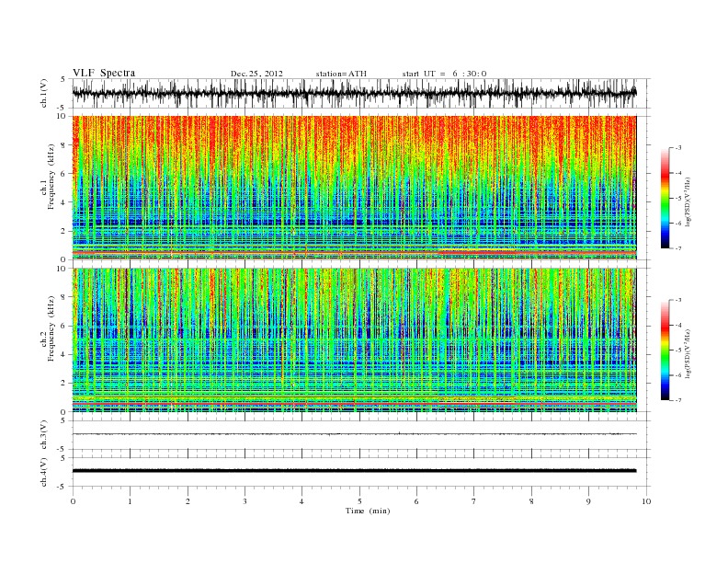728x563 pixels.
Task: Click the time axis tick label "5"
Action: [359, 501]
